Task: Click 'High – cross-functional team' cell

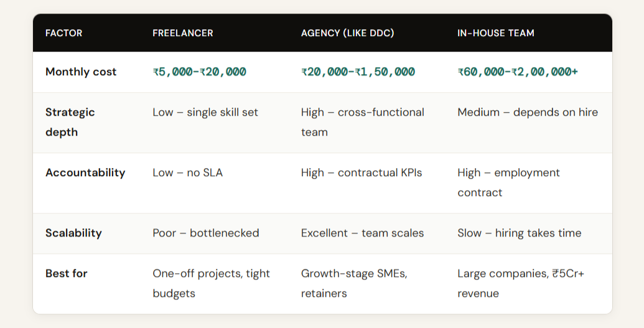Action: (362, 122)
